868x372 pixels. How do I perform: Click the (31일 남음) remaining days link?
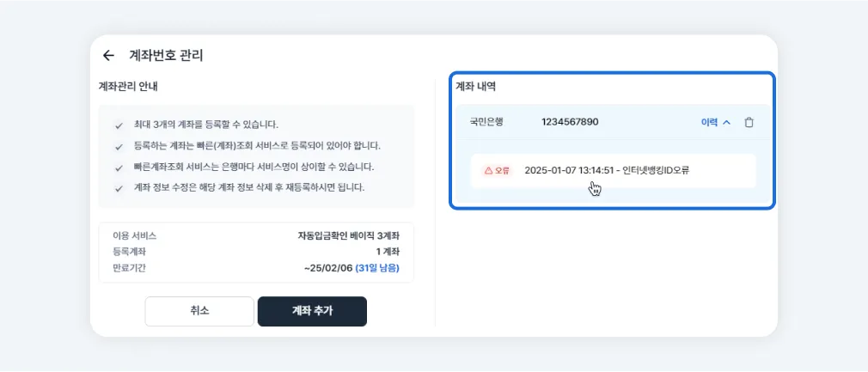(x=377, y=268)
